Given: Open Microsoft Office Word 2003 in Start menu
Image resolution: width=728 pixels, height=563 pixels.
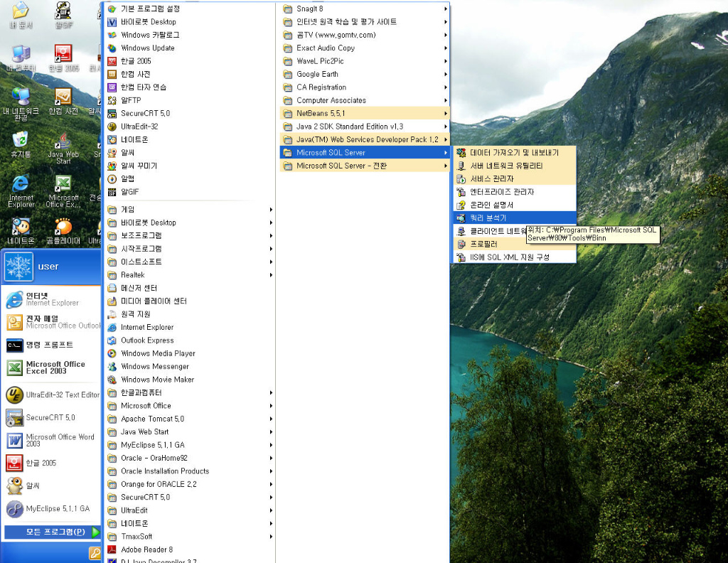Looking at the screenshot, I should click(52, 440).
